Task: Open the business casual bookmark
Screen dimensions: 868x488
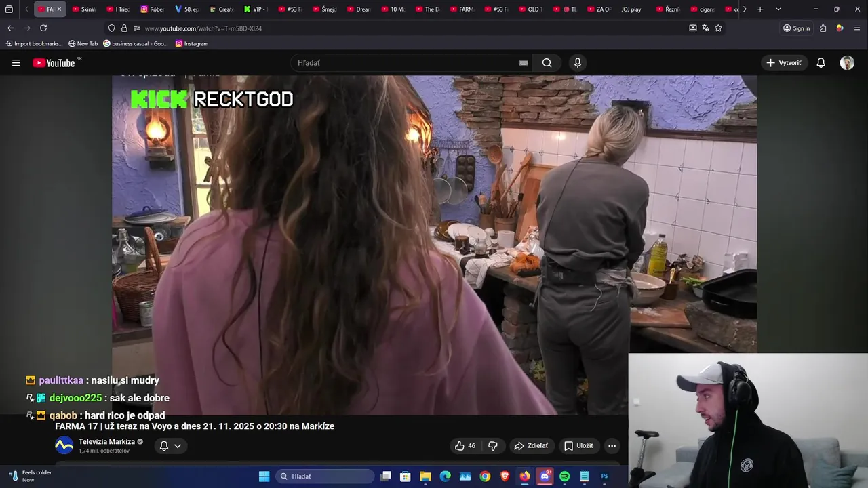Action: pos(135,43)
